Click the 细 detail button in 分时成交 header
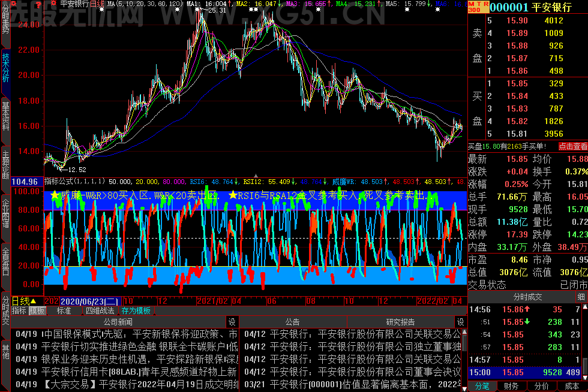This screenshot has height=392, width=588. click(581, 297)
